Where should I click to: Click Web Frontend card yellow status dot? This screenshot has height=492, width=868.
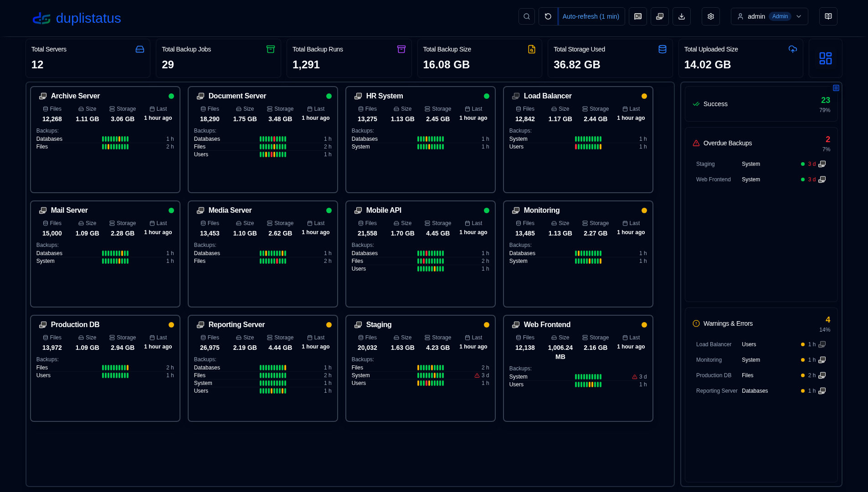pos(644,325)
